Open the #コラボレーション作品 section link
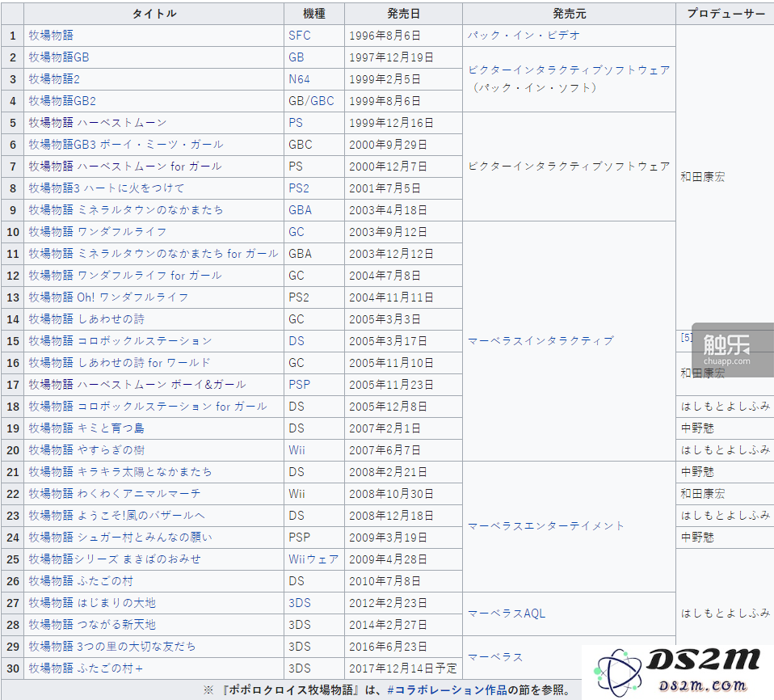 point(448,690)
